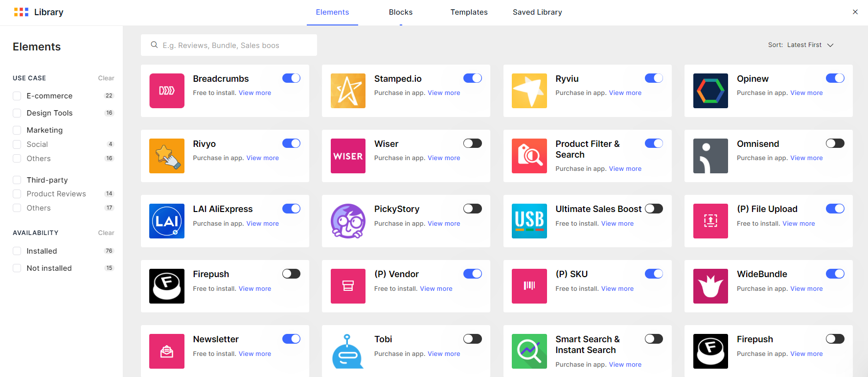The image size is (868, 377).
Task: Click the Rivyo app icon
Action: 167,156
